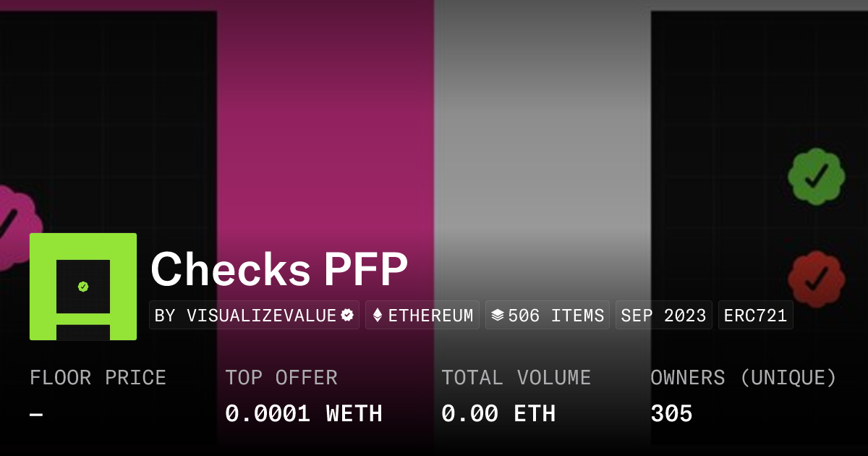Click the 305 unique owners count

(671, 414)
